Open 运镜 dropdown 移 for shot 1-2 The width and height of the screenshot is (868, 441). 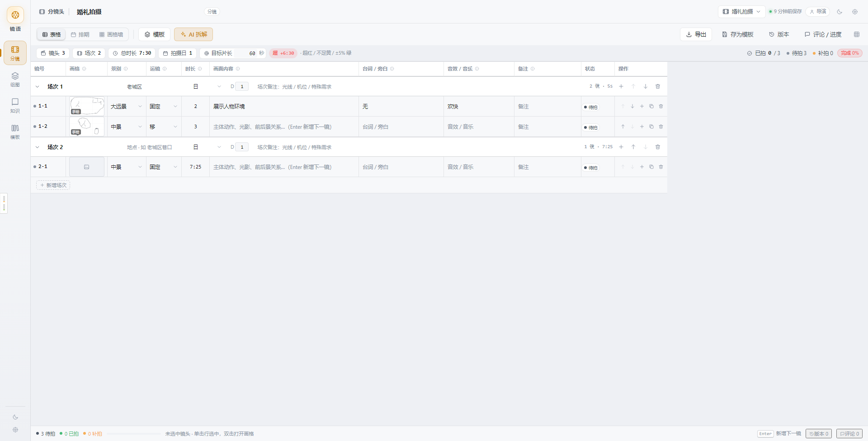pyautogui.click(x=164, y=127)
